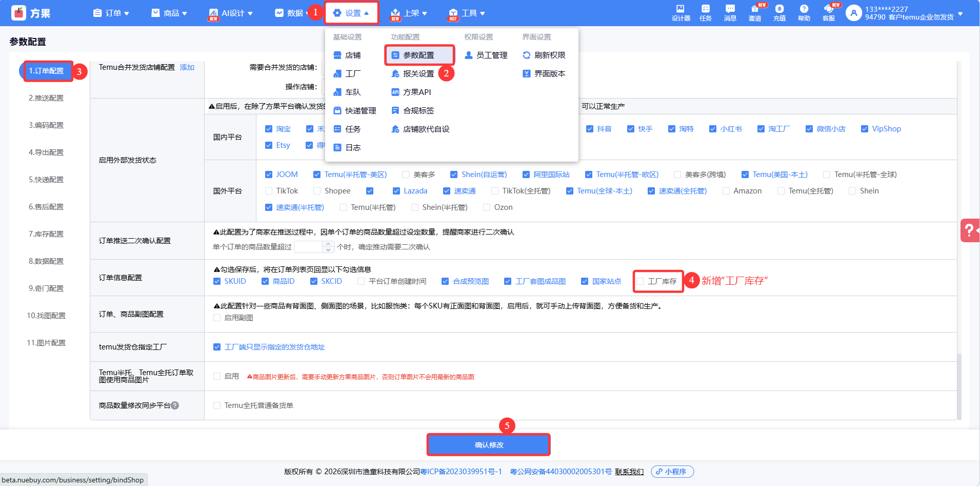The width and height of the screenshot is (980, 486).
Task: Enable the 工厂库存 checkbox
Action: tap(641, 281)
